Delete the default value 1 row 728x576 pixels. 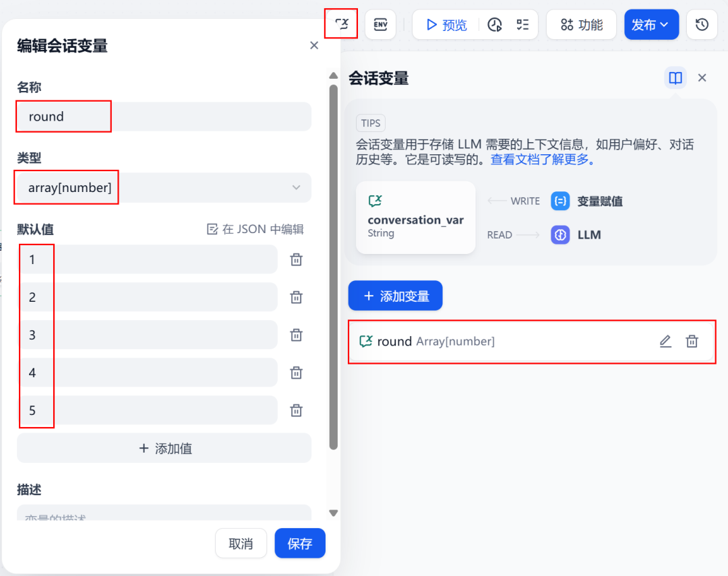296,259
